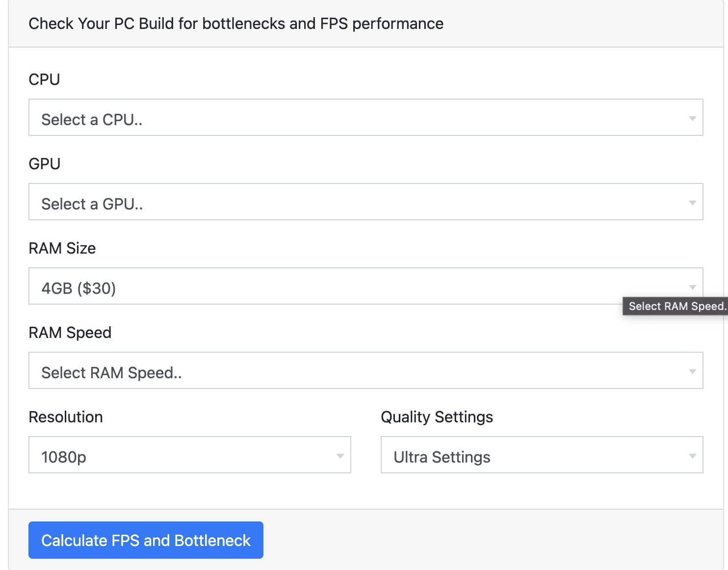This screenshot has width=728, height=570.
Task: Expand the 4GB ($30) RAM Size dropdown
Action: 324,286
